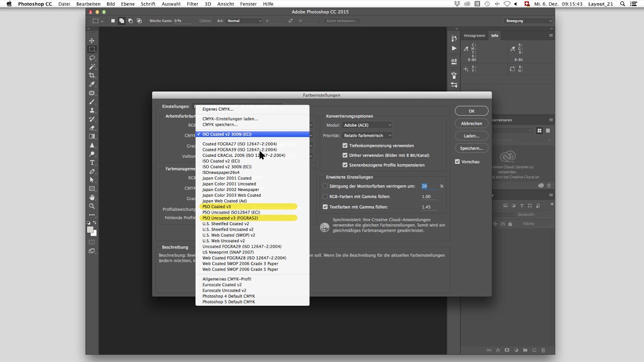Open the Korrekturen panel options menu
Image resolution: width=644 pixels, height=362 pixels.
coord(551,120)
